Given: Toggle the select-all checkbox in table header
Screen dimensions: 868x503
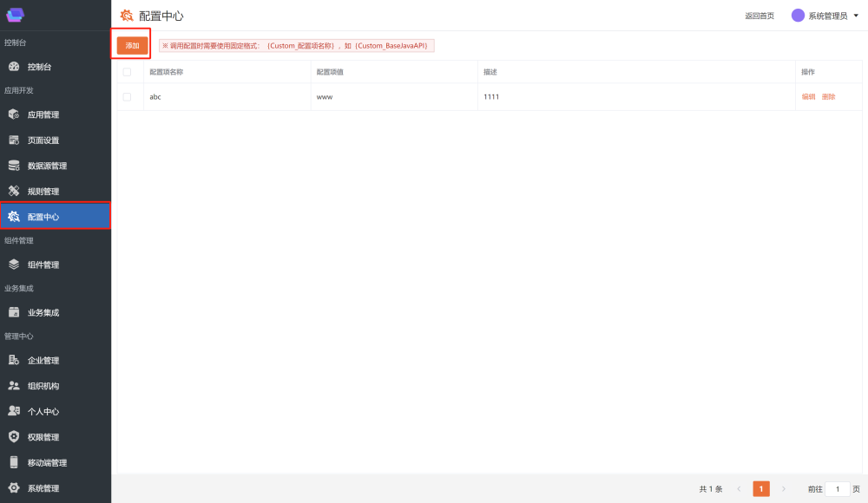Looking at the screenshot, I should 127,72.
